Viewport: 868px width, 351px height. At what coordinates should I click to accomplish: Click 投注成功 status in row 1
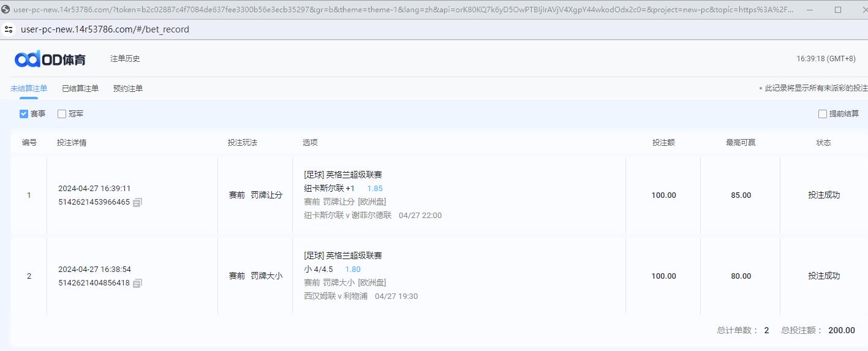(824, 195)
